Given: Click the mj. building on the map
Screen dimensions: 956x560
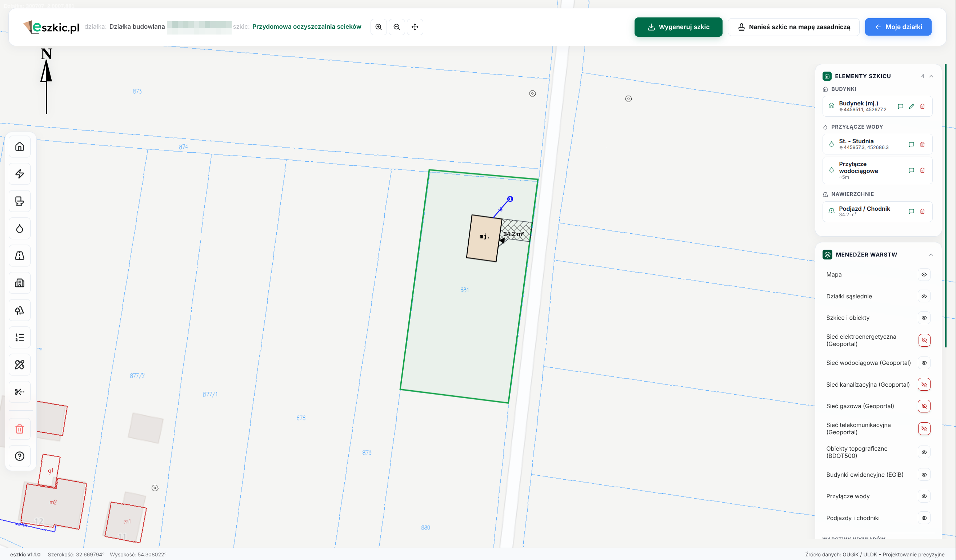Looking at the screenshot, I should [484, 238].
